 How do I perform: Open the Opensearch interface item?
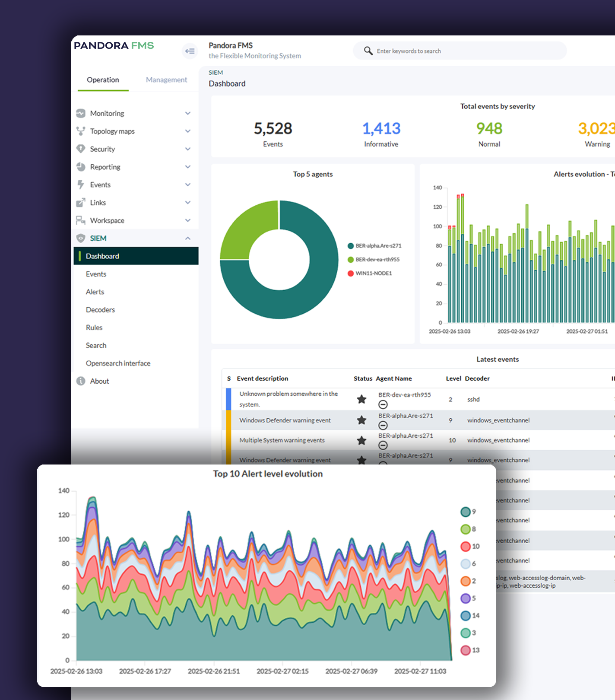[118, 363]
